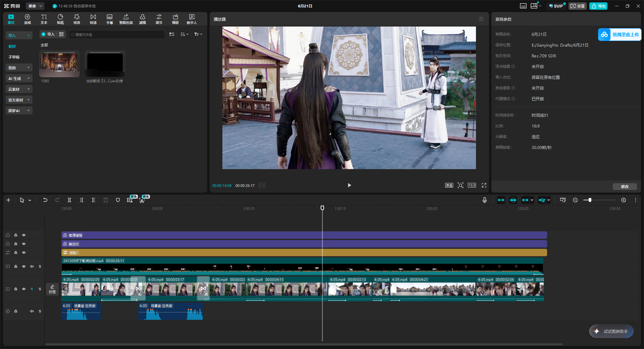Viewport: 644px width, 349px height.
Task: Lock the 高清增强 filter track
Action: 16,235
